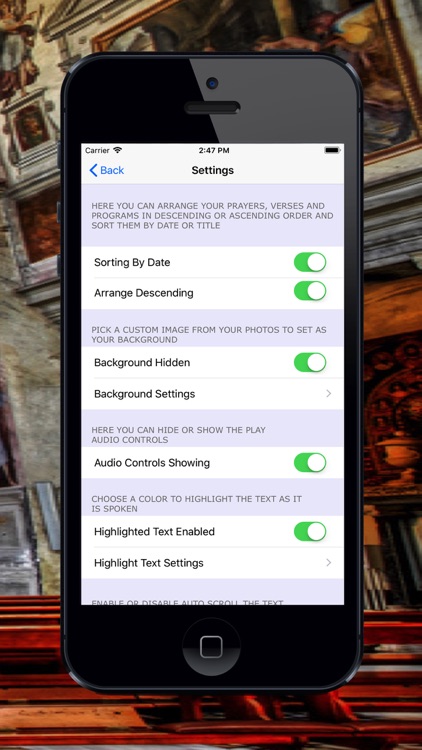Tap the Wi-Fi status icon
Image resolution: width=422 pixels, height=750 pixels.
[x=118, y=150]
